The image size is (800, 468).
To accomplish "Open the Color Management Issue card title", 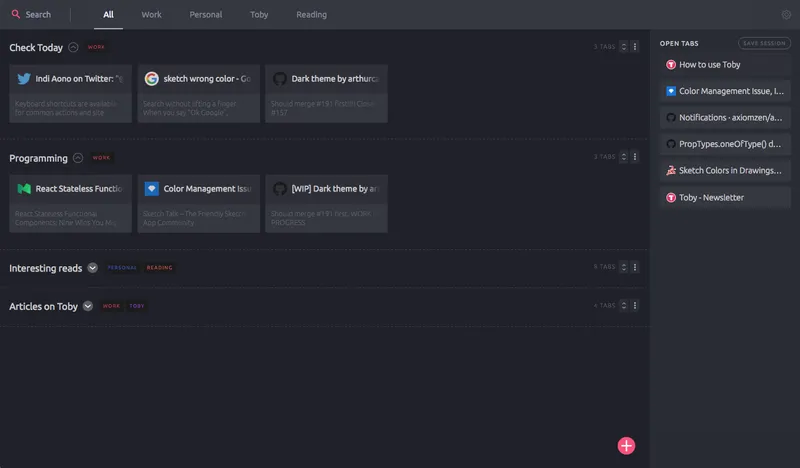I will click(207, 189).
